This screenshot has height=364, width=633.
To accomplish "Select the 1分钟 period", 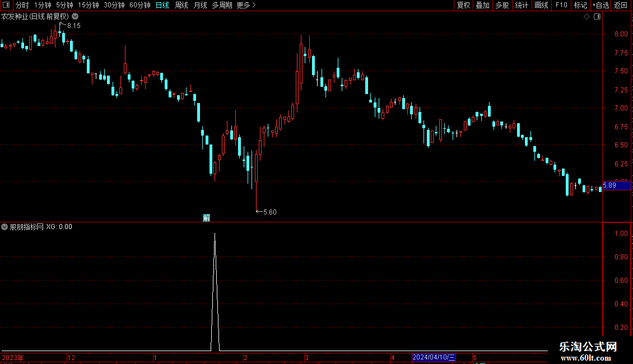I will (x=43, y=5).
